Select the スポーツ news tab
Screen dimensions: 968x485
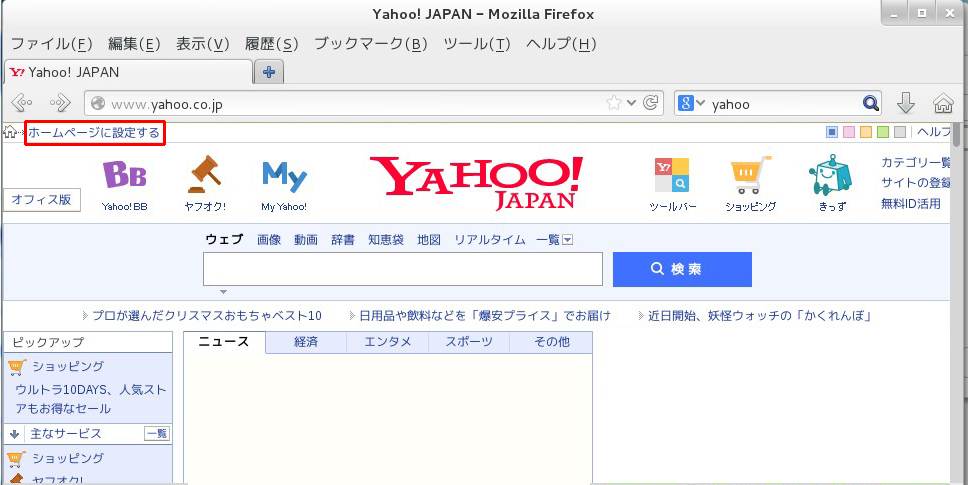[x=469, y=342]
